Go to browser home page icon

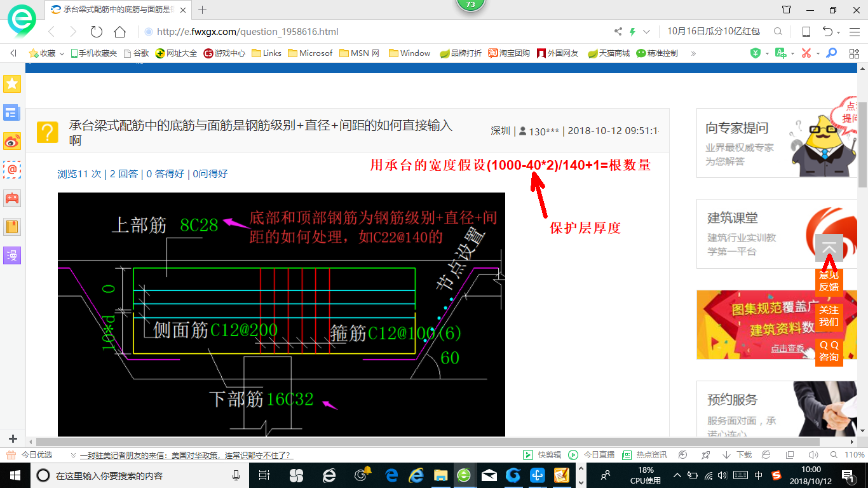click(119, 32)
